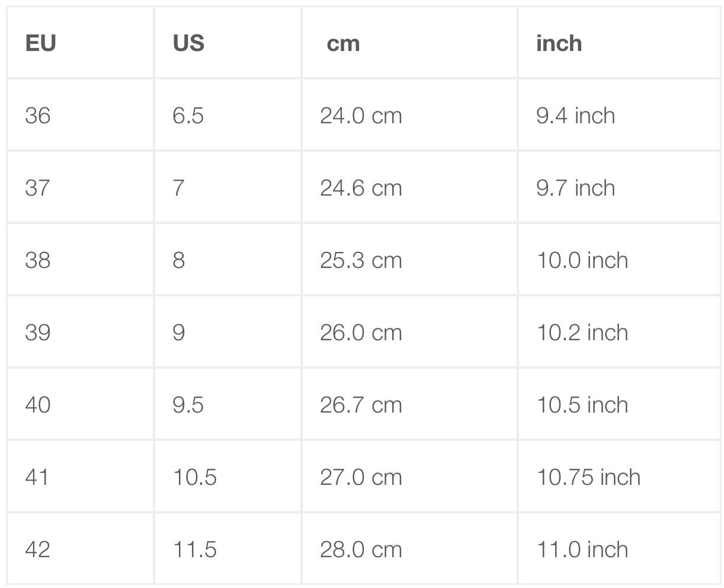This screenshot has width=724, height=588.
Task: Select the EU size 37 cell
Action: [x=38, y=188]
